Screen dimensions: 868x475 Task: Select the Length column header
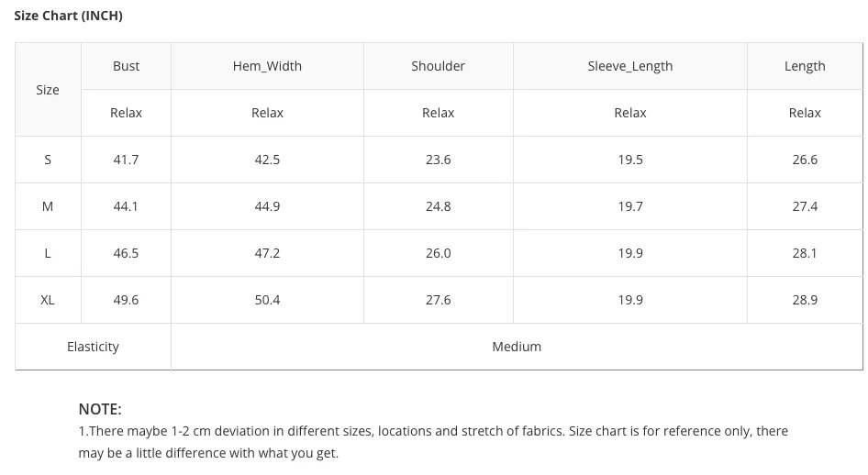pos(805,66)
